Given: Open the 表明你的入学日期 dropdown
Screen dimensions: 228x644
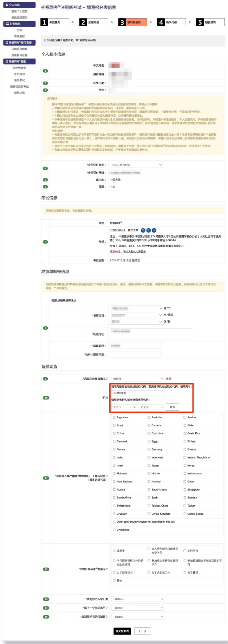Looking at the screenshot, I should click(138, 599).
